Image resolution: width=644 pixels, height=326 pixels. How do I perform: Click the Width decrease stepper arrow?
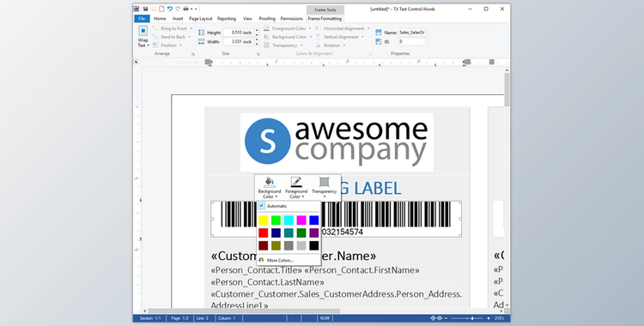pyautogui.click(x=257, y=44)
